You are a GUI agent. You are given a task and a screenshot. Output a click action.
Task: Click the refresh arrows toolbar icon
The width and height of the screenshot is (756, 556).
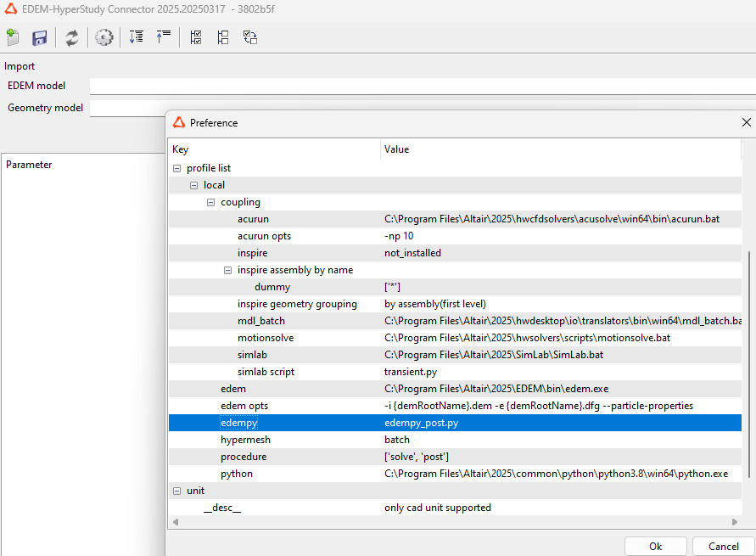[72, 37]
